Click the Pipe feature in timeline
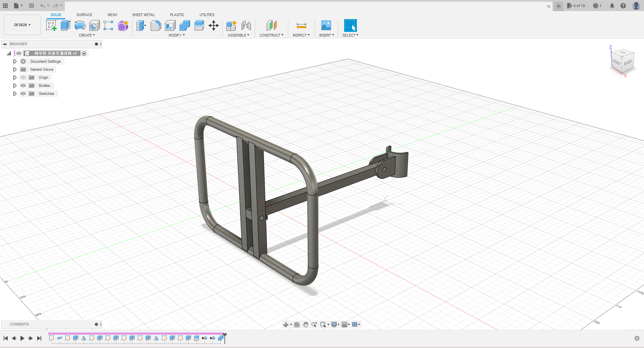This screenshot has width=644, height=348. click(x=60, y=338)
